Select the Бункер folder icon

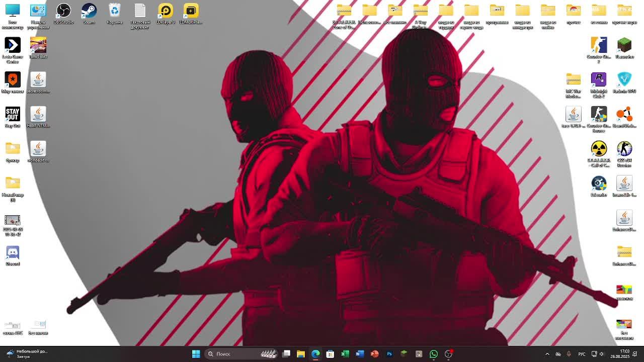(x=13, y=152)
